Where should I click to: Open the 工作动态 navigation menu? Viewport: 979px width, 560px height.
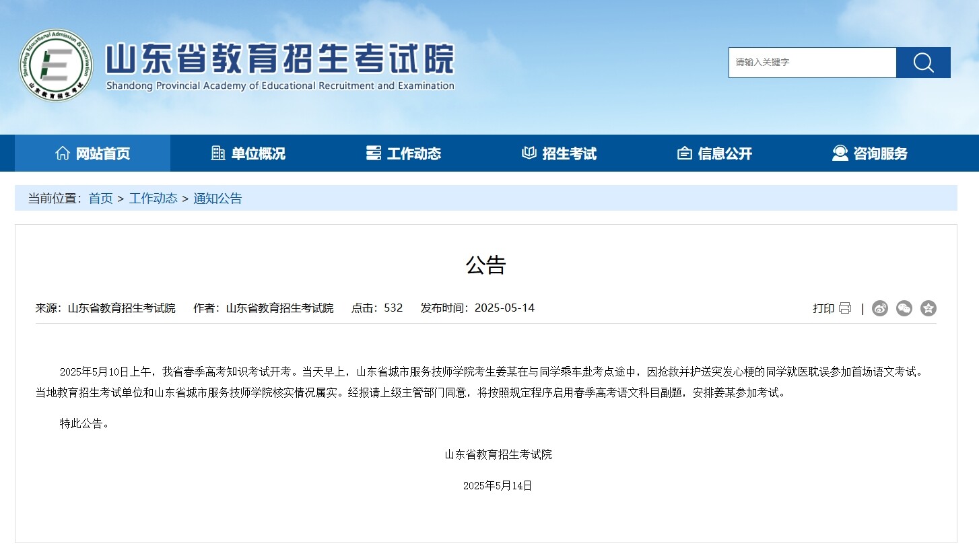click(403, 153)
